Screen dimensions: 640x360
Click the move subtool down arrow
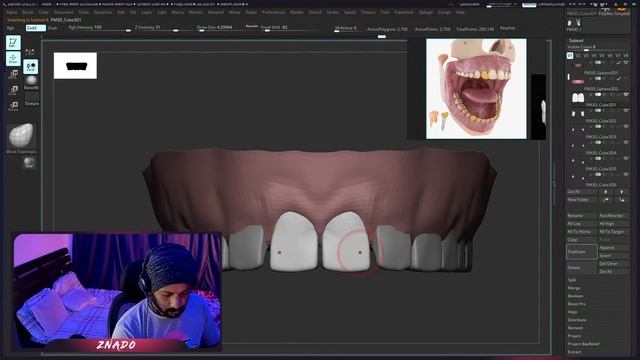click(622, 191)
